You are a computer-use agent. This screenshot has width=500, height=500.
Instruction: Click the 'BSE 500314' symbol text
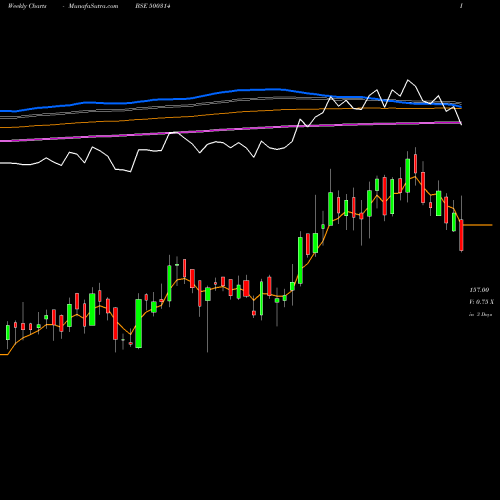[153, 6]
